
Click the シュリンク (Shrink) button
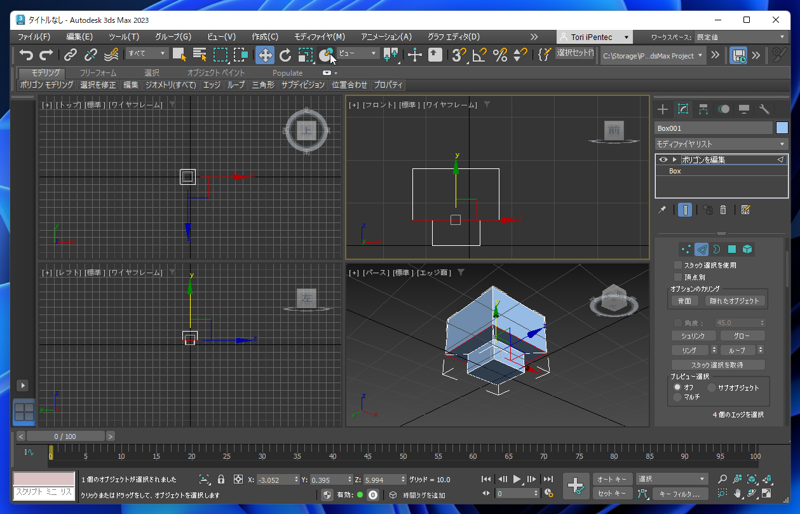tap(693, 335)
